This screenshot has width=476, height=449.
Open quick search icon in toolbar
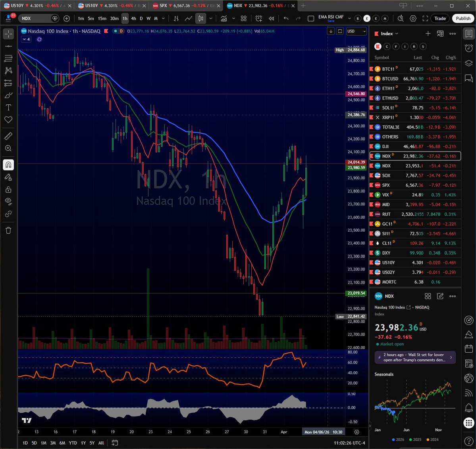point(401,19)
